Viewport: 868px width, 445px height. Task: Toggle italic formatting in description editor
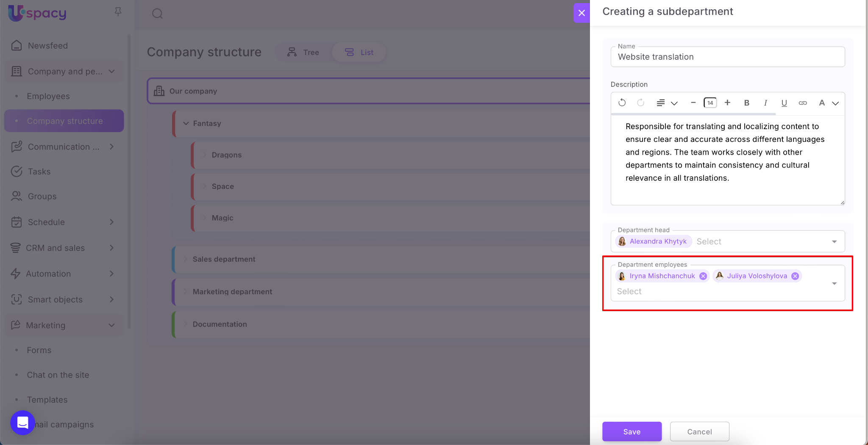tap(765, 103)
